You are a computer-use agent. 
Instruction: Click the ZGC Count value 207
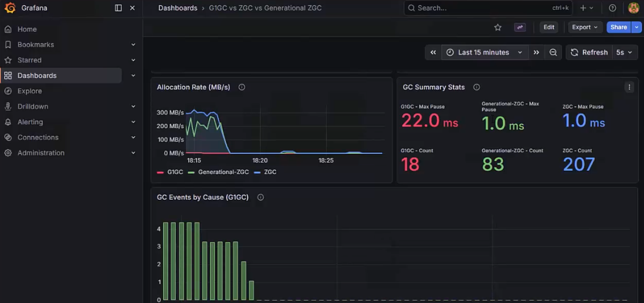click(x=579, y=164)
